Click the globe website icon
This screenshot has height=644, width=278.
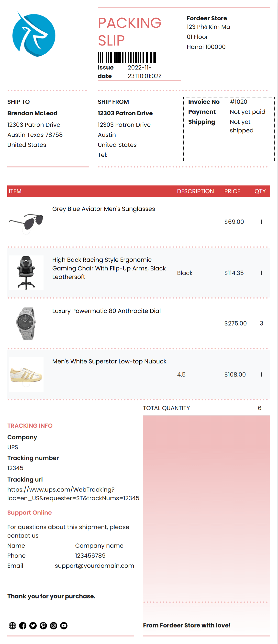12,625
